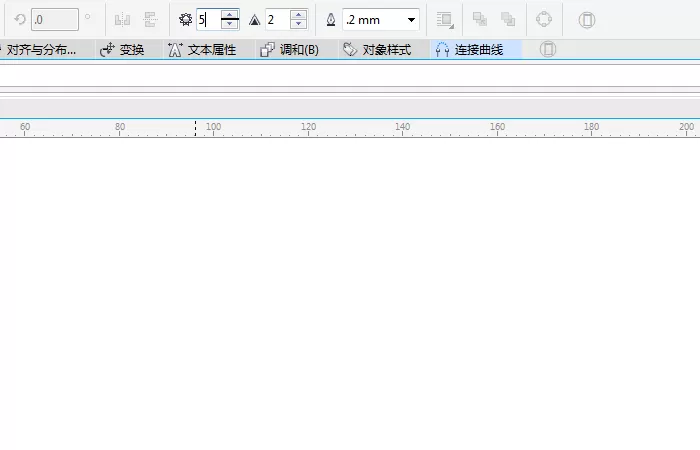Decrease the number of polygon points

point(229,24)
